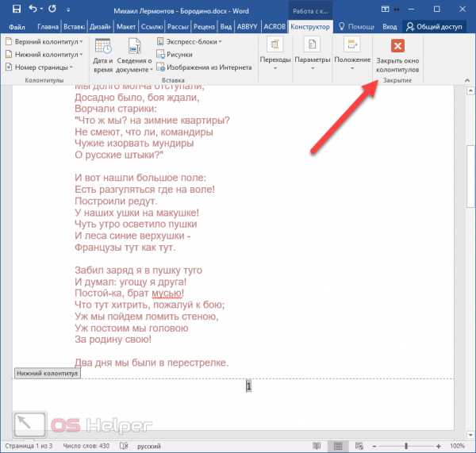Expand the Параметры group button
Viewport: 476px width, 453px height.
(x=313, y=53)
